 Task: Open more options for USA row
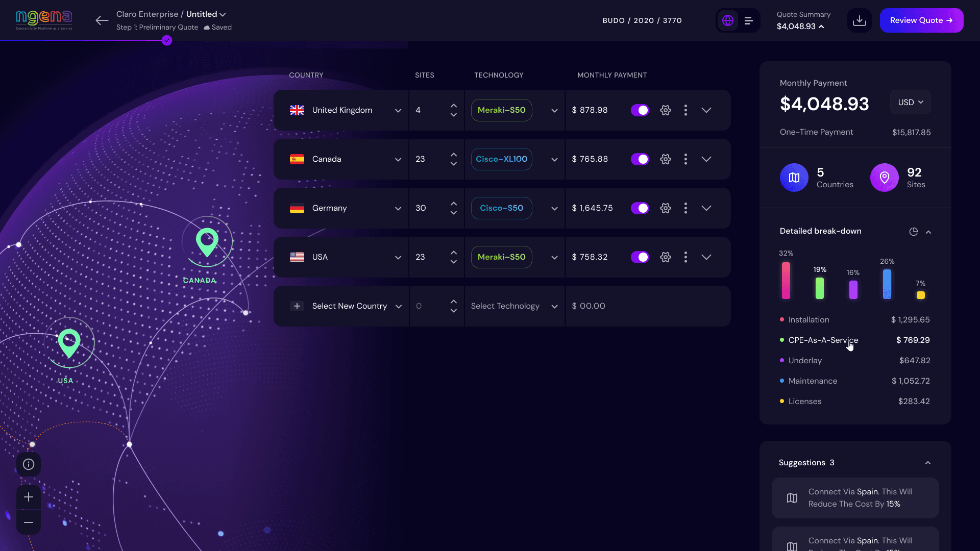tap(685, 257)
